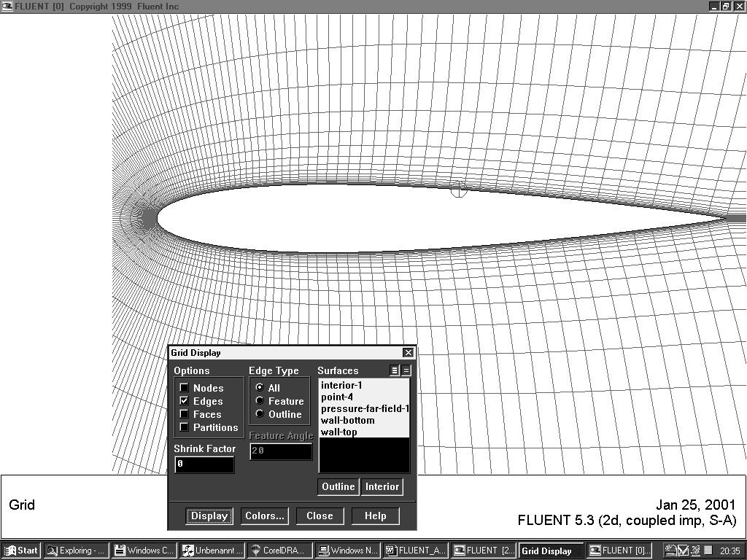The height and width of the screenshot is (560, 747).
Task: Click the envelope icon in the system tray
Action: pos(683,550)
